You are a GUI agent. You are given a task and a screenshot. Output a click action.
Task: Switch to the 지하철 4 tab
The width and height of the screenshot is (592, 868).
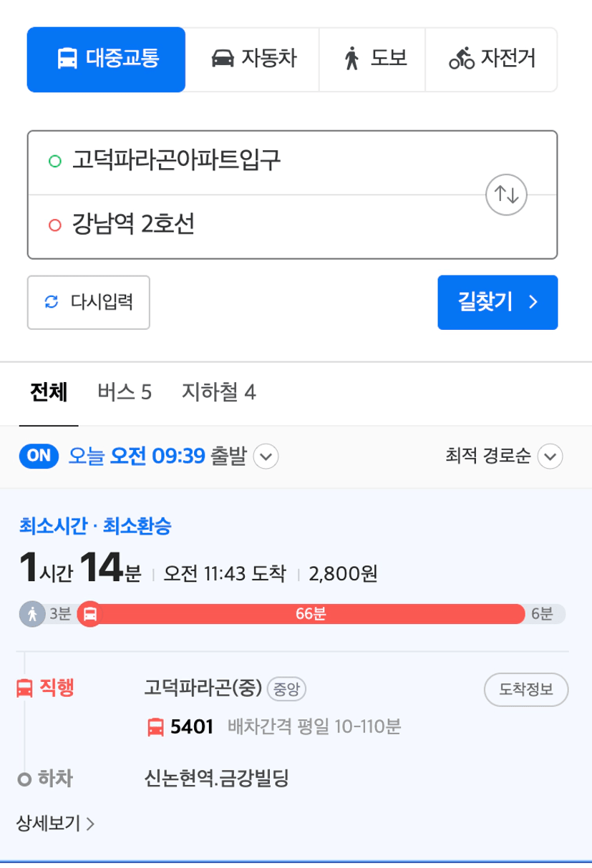point(218,392)
